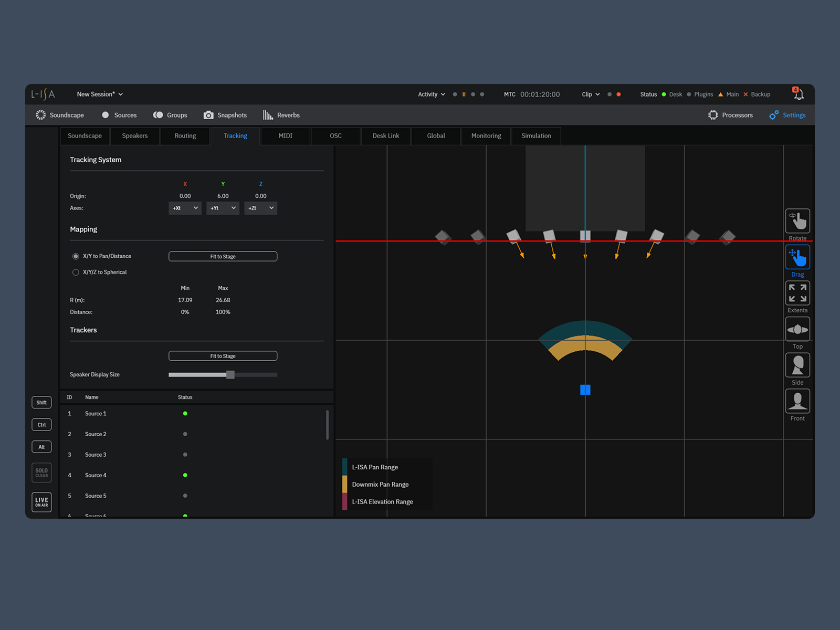Open the Settings page
The width and height of the screenshot is (840, 630).
tap(787, 115)
